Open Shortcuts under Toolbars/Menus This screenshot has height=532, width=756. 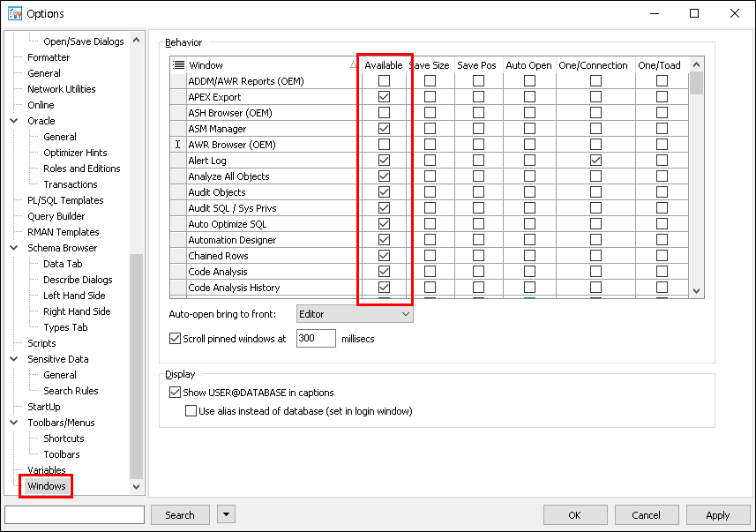[x=64, y=438]
